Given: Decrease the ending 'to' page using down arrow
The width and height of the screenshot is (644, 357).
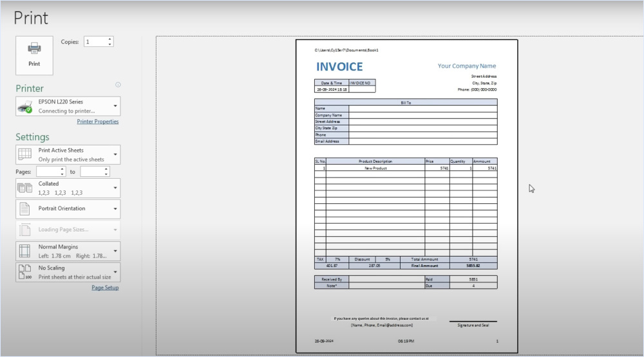Looking at the screenshot, I should pos(106,174).
